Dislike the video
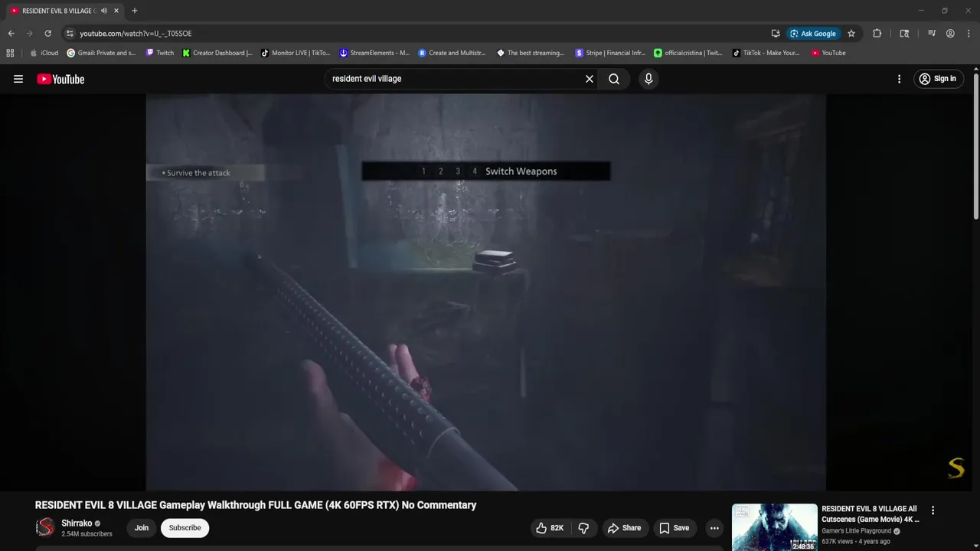 pyautogui.click(x=583, y=528)
